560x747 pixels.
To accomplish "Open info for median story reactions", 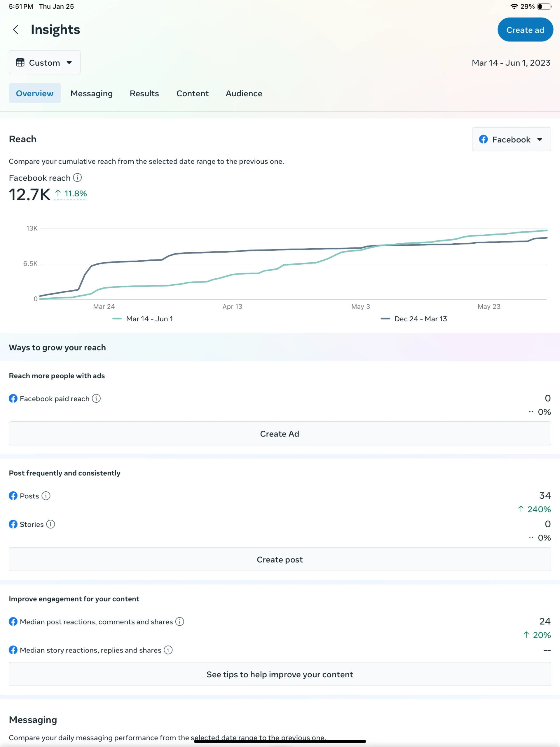I will tap(168, 650).
